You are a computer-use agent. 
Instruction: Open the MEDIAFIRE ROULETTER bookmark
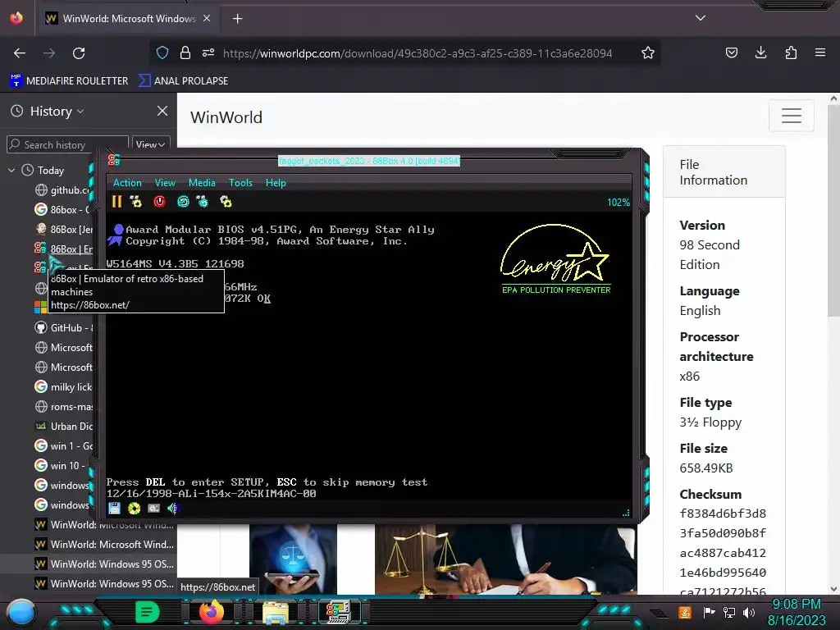69,81
